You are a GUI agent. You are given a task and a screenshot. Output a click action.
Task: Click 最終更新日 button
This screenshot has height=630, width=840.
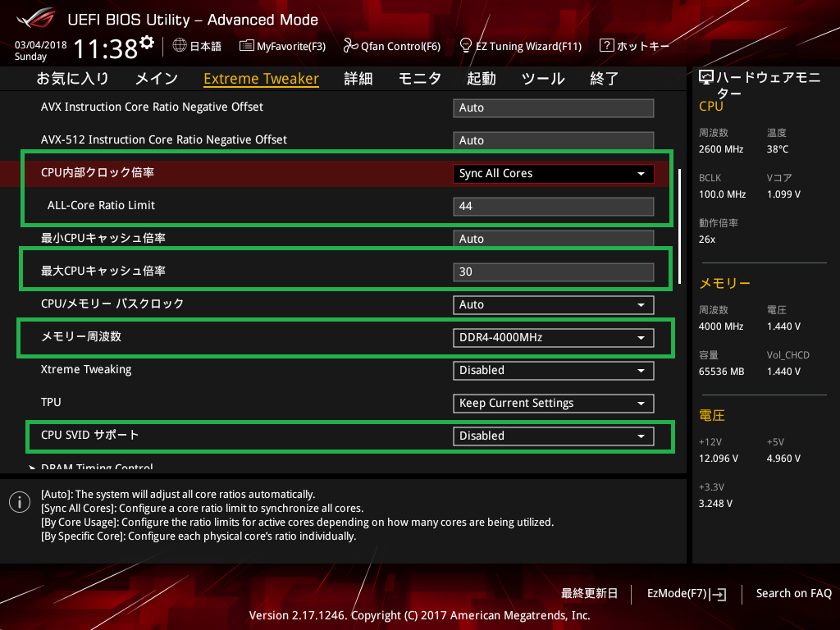[589, 594]
